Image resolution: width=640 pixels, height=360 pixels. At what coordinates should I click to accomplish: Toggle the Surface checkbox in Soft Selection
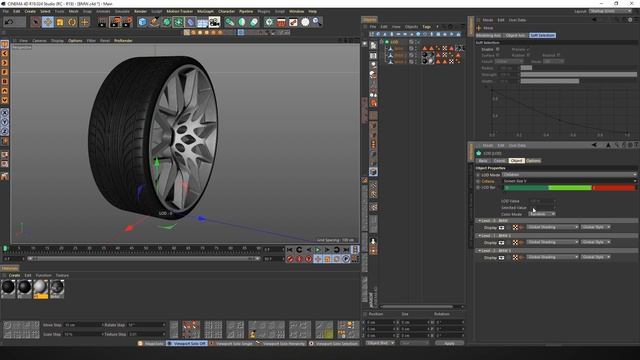(498, 55)
